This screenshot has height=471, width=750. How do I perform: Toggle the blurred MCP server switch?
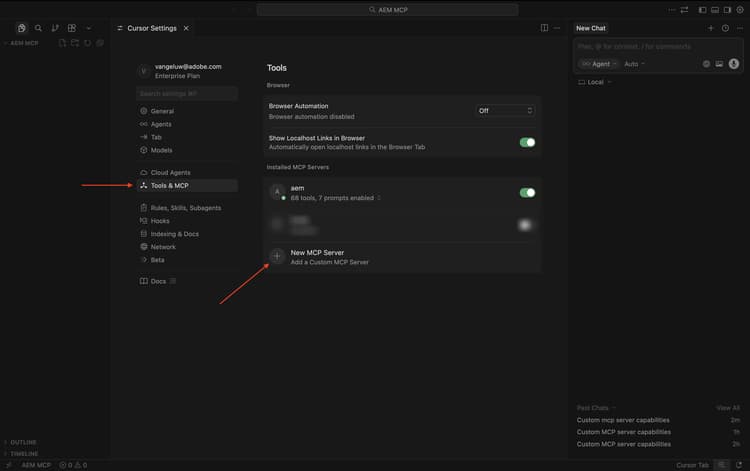point(525,224)
